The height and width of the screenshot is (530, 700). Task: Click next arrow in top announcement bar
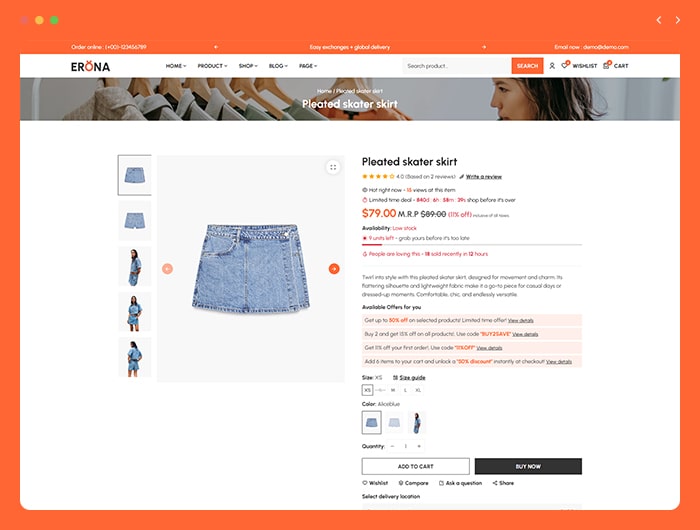pyautogui.click(x=484, y=47)
